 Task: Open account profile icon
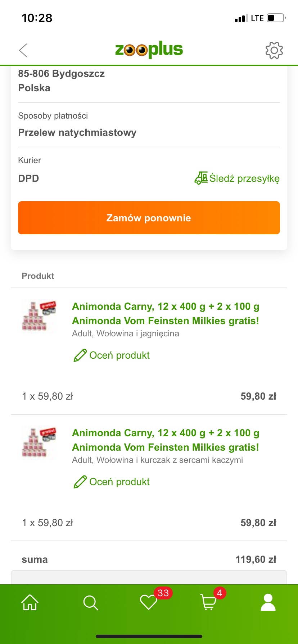[x=268, y=602]
